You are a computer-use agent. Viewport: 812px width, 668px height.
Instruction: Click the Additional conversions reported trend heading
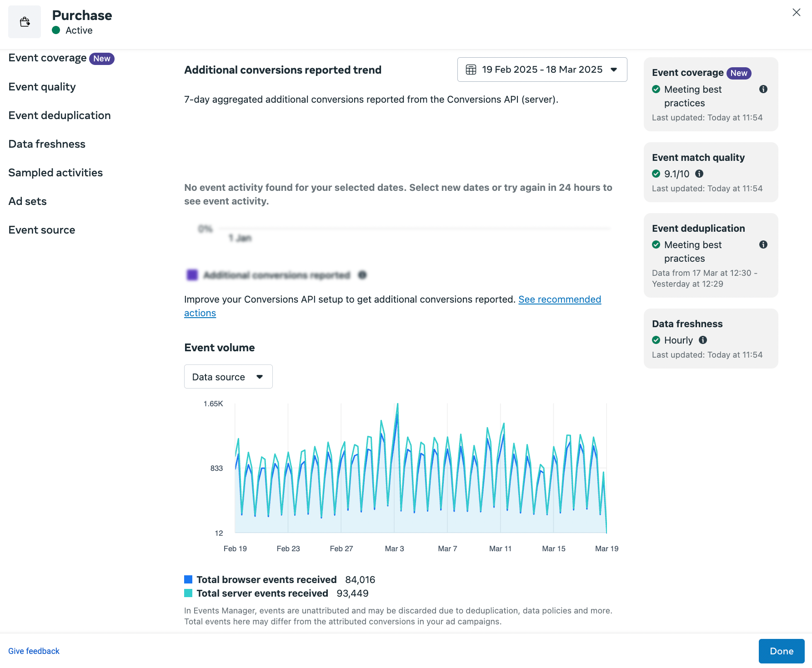coord(283,70)
